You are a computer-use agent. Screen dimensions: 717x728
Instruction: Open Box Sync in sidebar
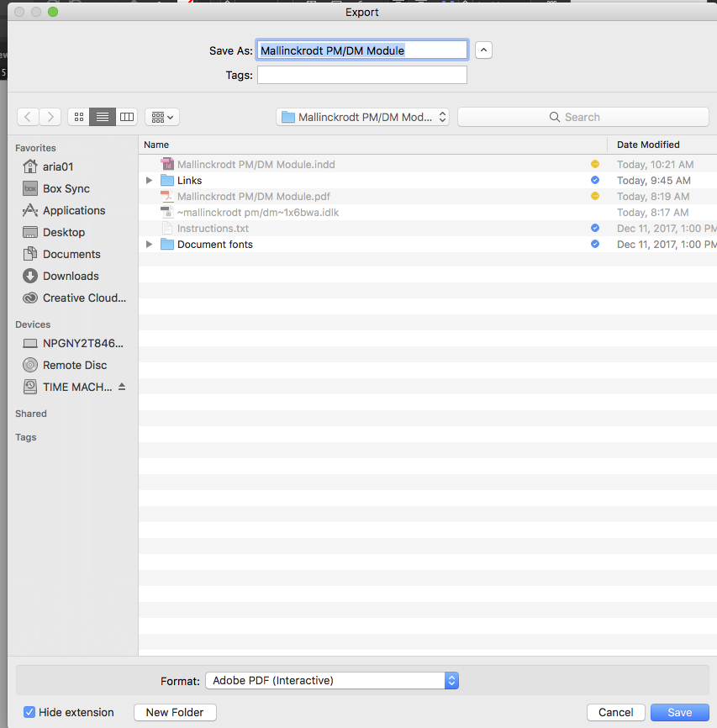[x=56, y=188]
